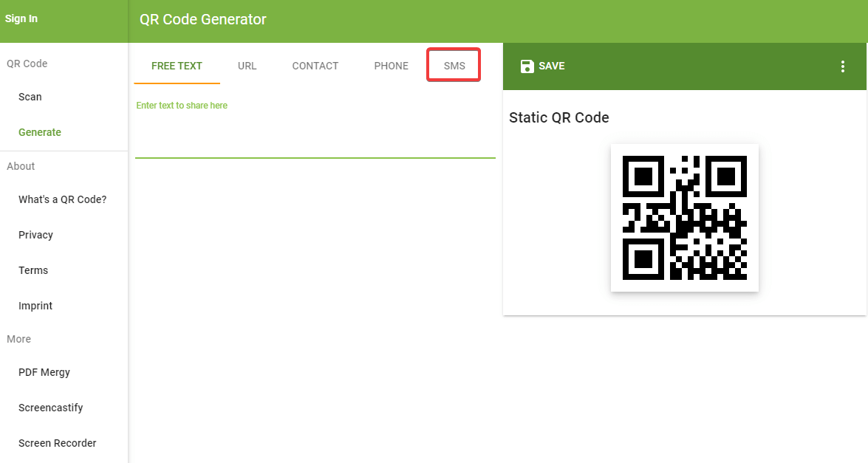Click the floppy disk save icon
The width and height of the screenshot is (868, 463).
coord(527,66)
